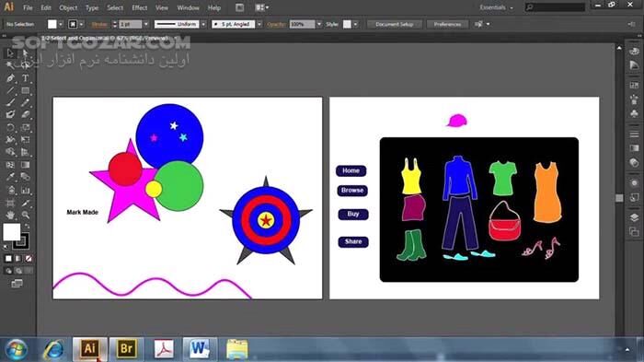Click the Go to Bridge icon
Viewport: 644px width, 362px height.
point(239,7)
